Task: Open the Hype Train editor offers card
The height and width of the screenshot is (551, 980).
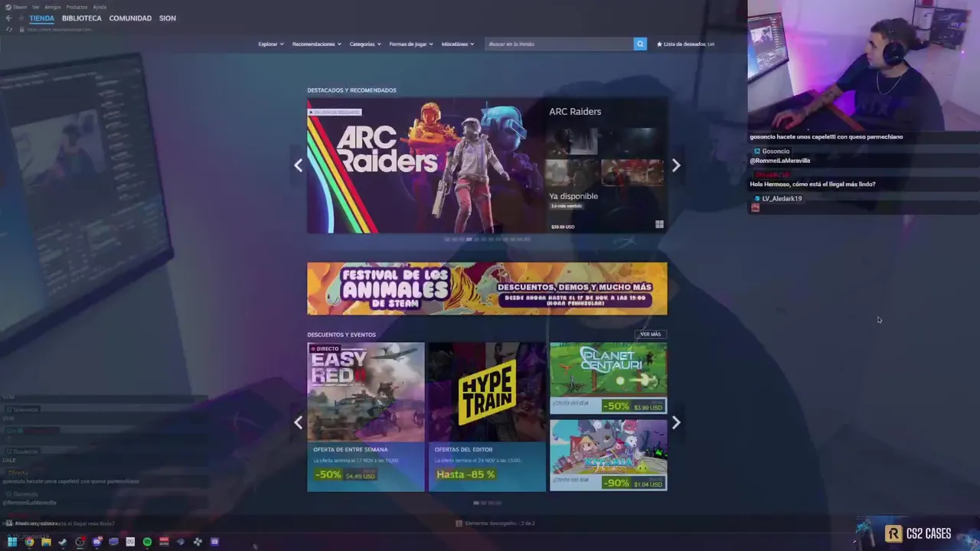Action: coord(487,416)
